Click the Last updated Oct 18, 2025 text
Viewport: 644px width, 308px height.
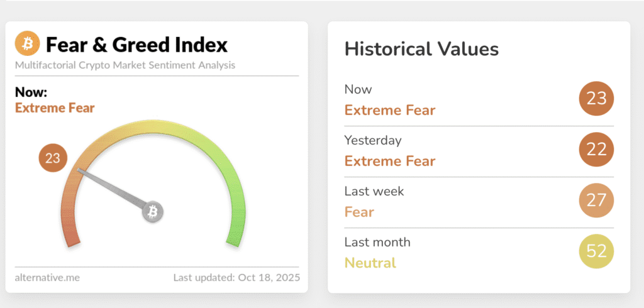pyautogui.click(x=236, y=277)
